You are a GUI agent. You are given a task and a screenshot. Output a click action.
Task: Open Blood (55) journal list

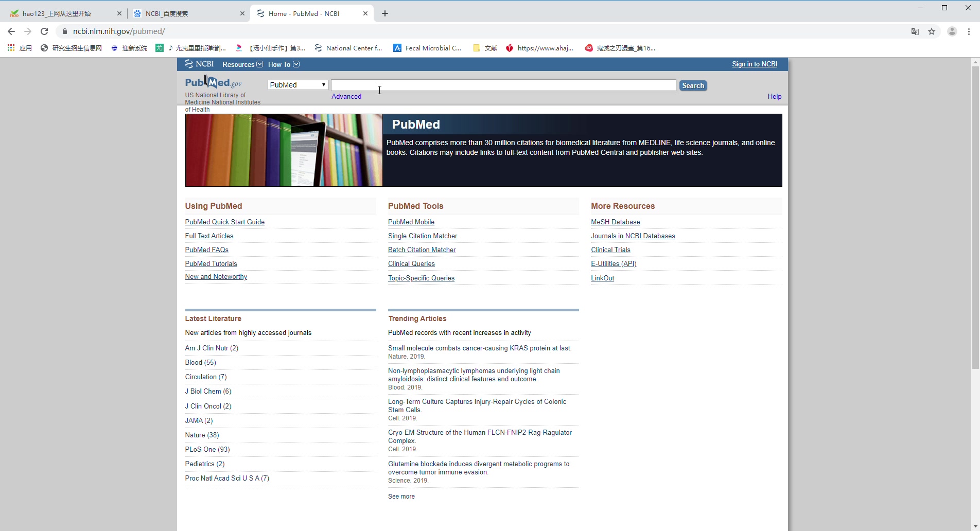(x=201, y=362)
